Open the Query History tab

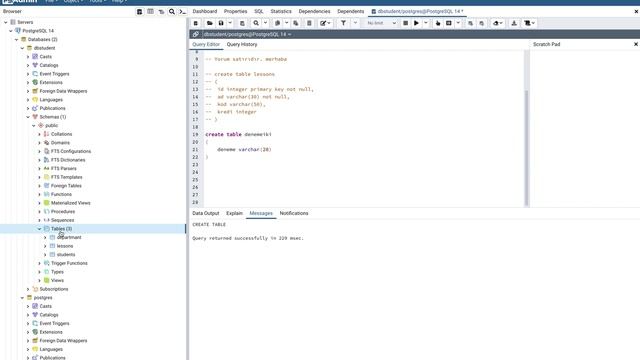point(242,44)
